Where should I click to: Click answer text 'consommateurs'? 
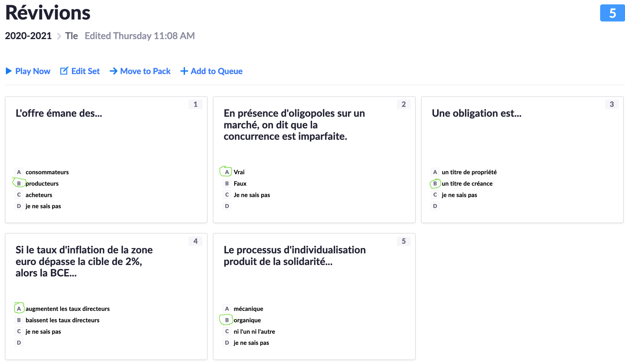47,172
